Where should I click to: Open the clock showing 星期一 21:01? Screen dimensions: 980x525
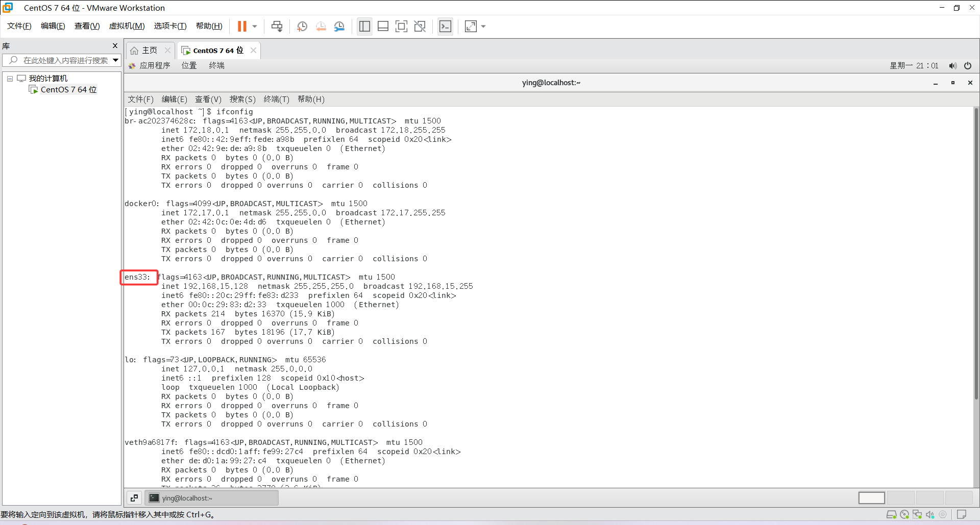(914, 65)
